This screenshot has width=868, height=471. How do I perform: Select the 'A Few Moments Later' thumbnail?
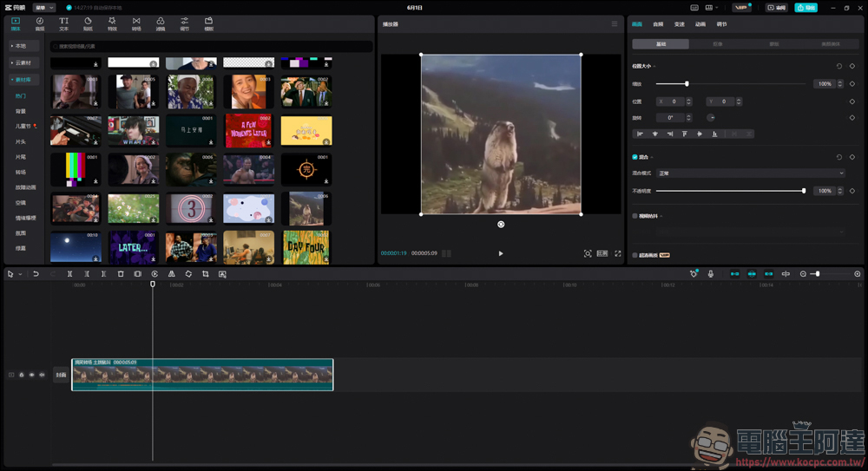(248, 131)
